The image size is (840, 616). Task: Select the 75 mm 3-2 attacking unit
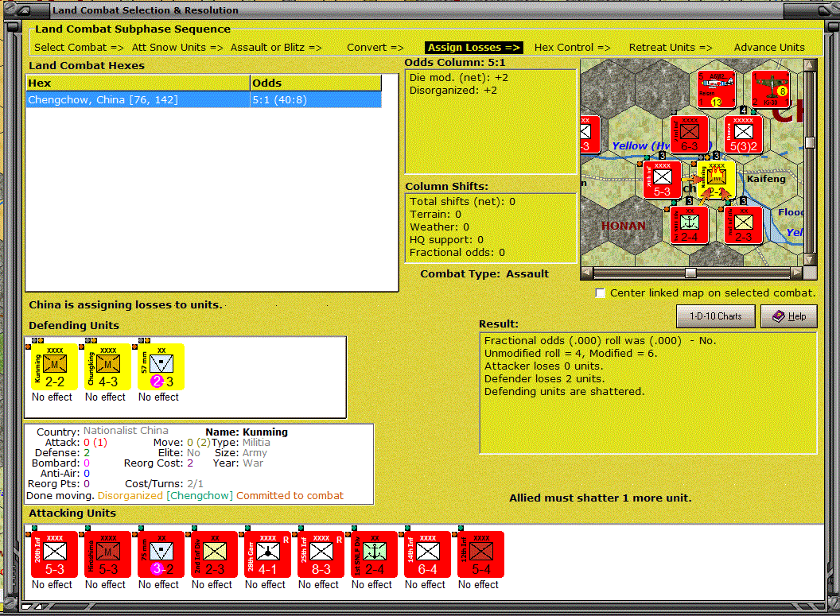(161, 555)
